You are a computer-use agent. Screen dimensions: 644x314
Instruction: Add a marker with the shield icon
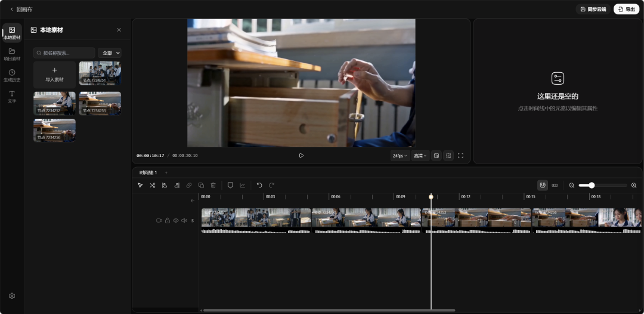(230, 186)
